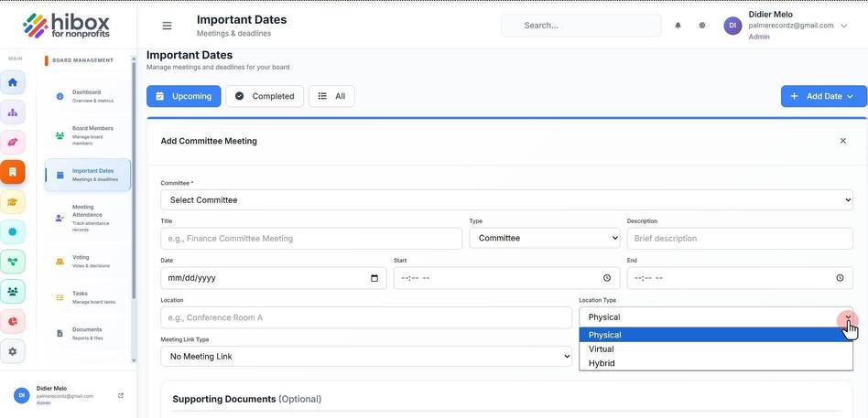The width and height of the screenshot is (868, 418).
Task: Expand the user profile chevron in header
Action: coord(843,26)
